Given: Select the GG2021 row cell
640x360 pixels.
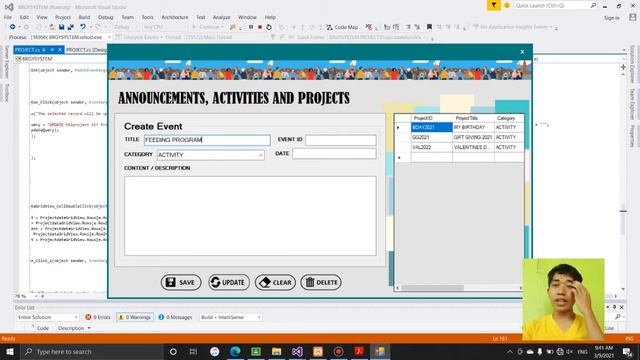Looking at the screenshot, I should [431, 138].
